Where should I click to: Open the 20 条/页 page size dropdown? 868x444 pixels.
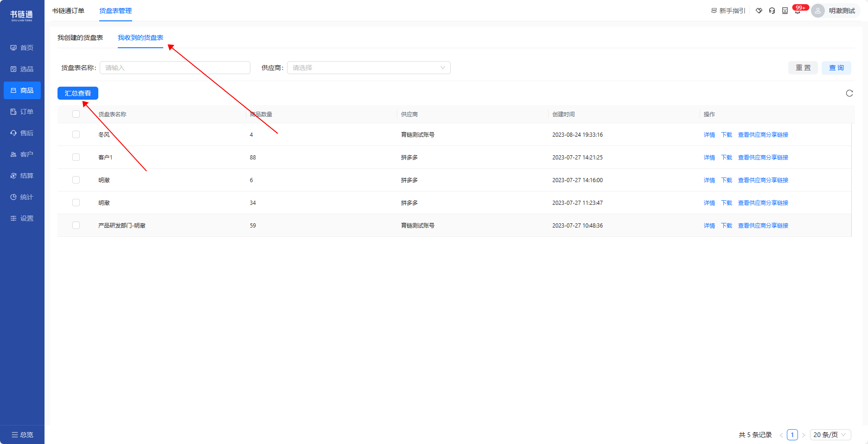(830, 435)
